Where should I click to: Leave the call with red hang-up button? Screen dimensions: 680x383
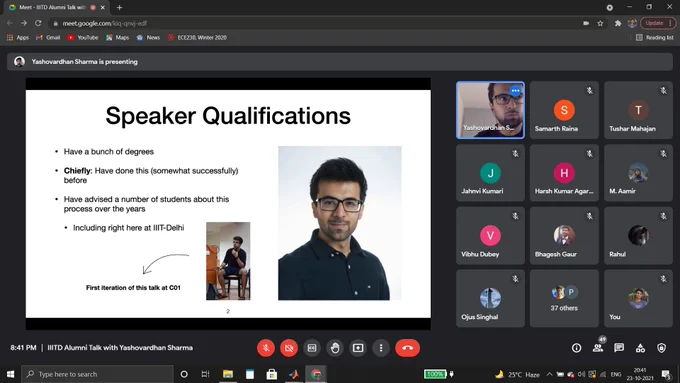click(x=407, y=348)
